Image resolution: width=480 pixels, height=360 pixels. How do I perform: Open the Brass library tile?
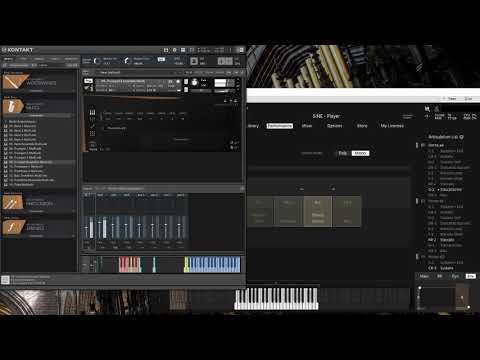[39, 106]
